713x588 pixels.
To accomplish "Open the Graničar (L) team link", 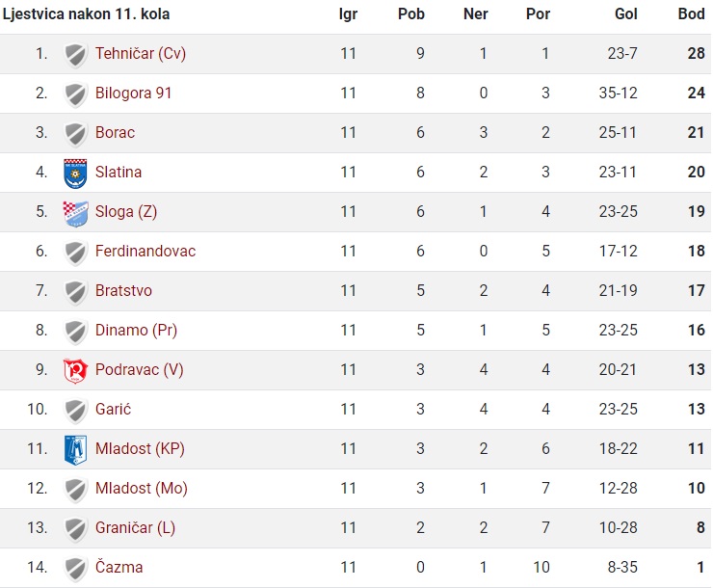I will (x=135, y=528).
